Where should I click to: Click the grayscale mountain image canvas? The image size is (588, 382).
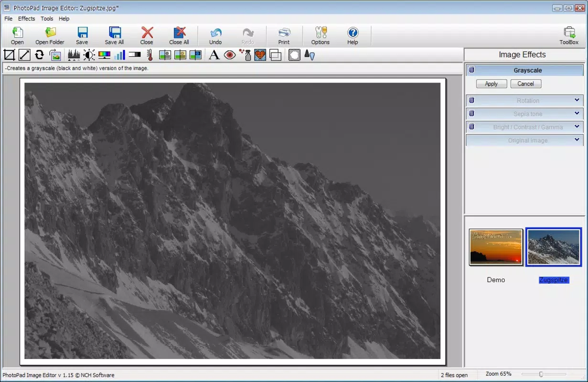233,221
